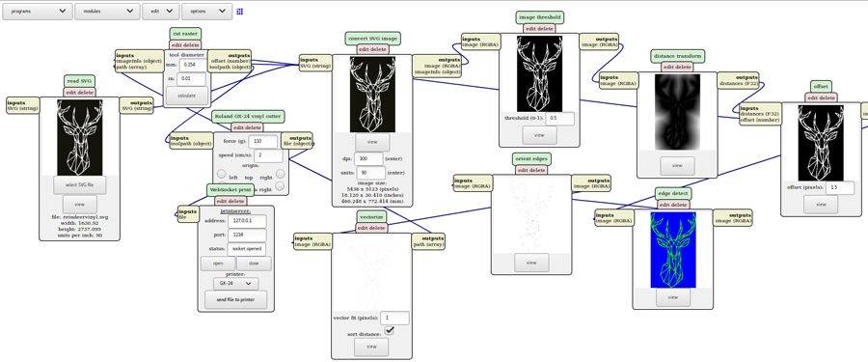Click the tool diameter mm field
Viewport: 868px width, 362px height.
pyautogui.click(x=193, y=65)
